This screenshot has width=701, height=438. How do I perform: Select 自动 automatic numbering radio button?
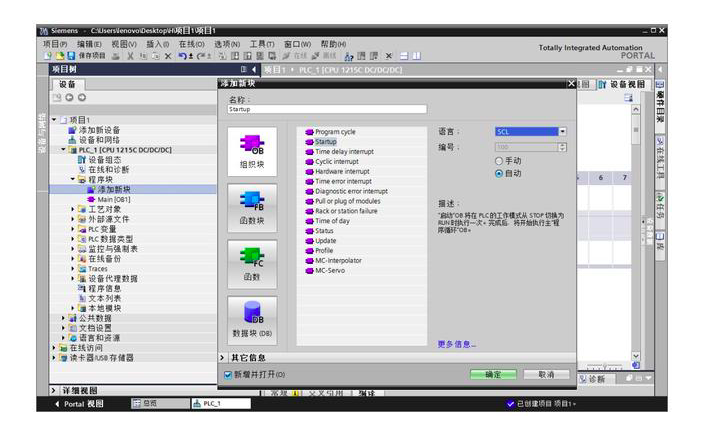(x=499, y=173)
